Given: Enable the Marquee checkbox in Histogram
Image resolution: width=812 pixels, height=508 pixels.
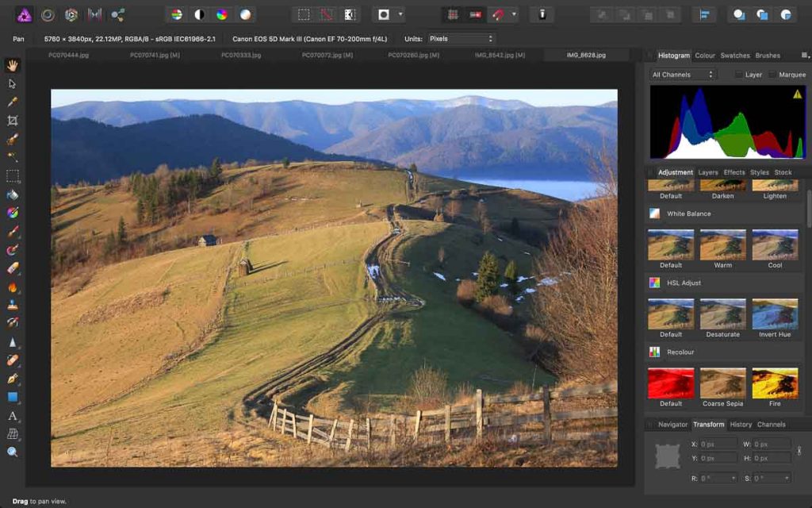Looking at the screenshot, I should point(772,75).
